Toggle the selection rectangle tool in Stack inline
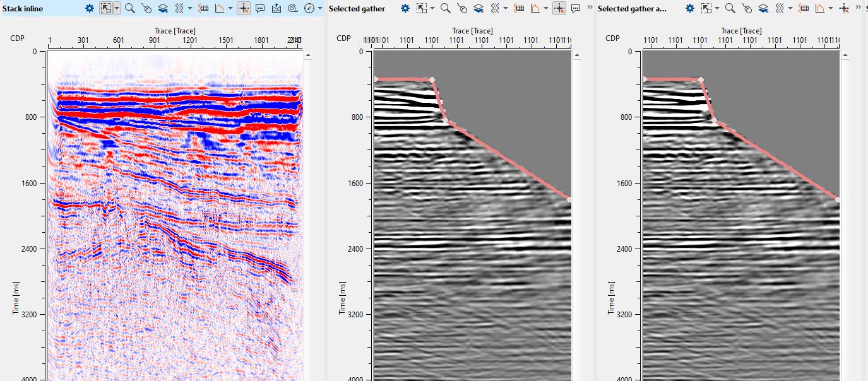 click(x=106, y=8)
